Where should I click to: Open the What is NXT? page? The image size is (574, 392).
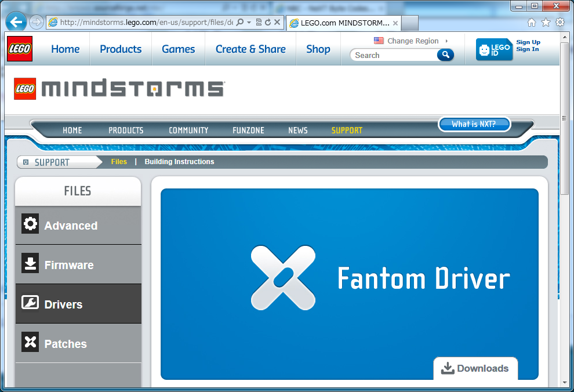click(474, 124)
